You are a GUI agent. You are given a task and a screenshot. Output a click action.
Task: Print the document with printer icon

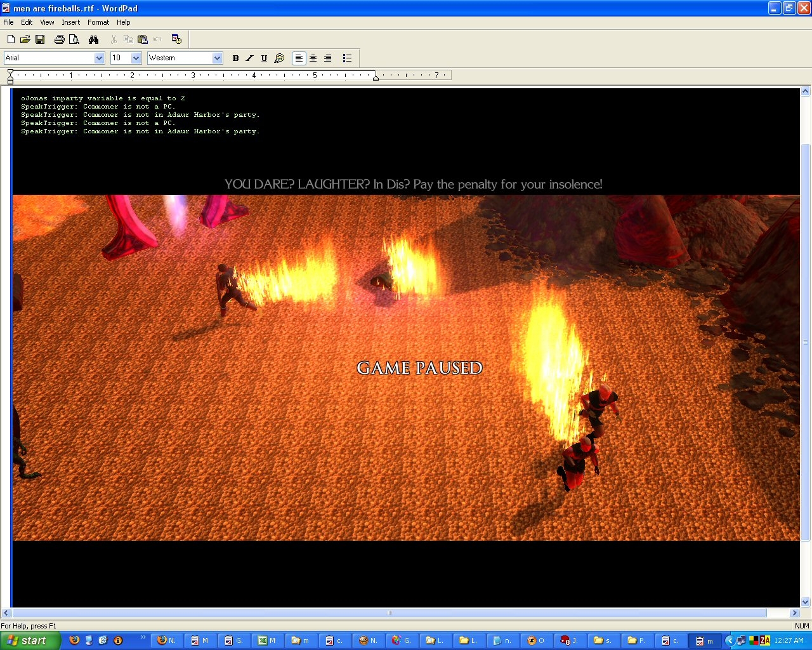tap(60, 39)
